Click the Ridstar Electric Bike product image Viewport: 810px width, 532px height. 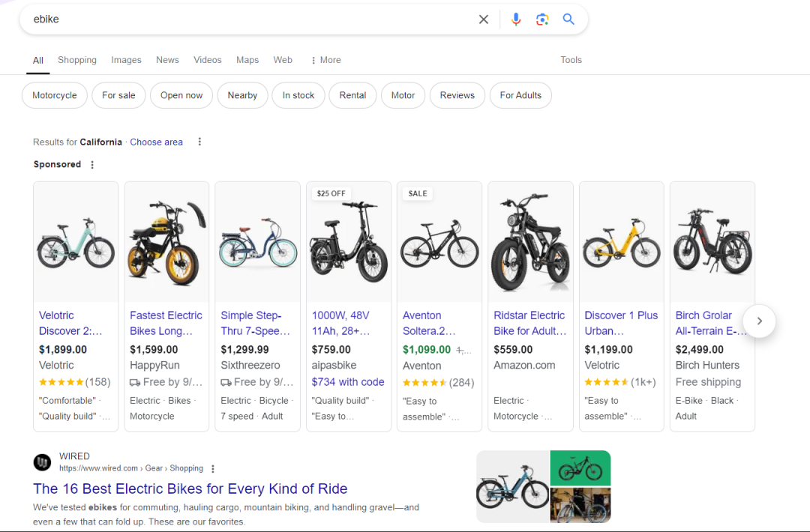(530, 243)
